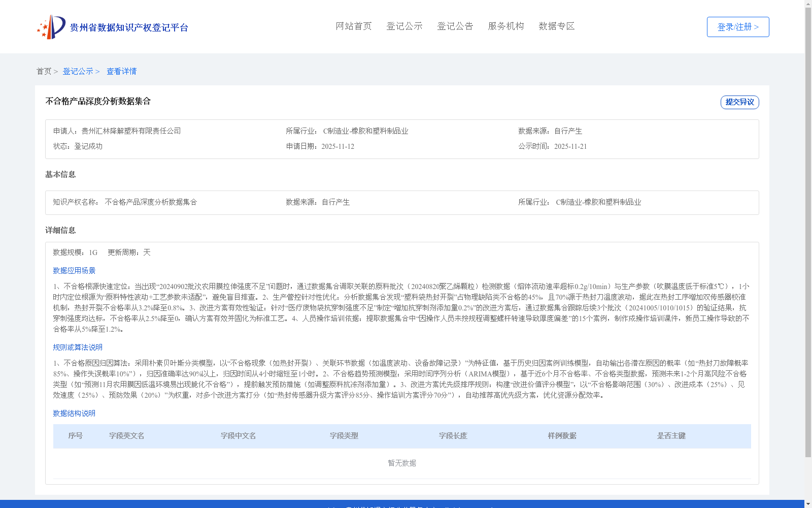This screenshot has width=812, height=508.
Task: Click the 是否主键 column header
Action: 671,436
